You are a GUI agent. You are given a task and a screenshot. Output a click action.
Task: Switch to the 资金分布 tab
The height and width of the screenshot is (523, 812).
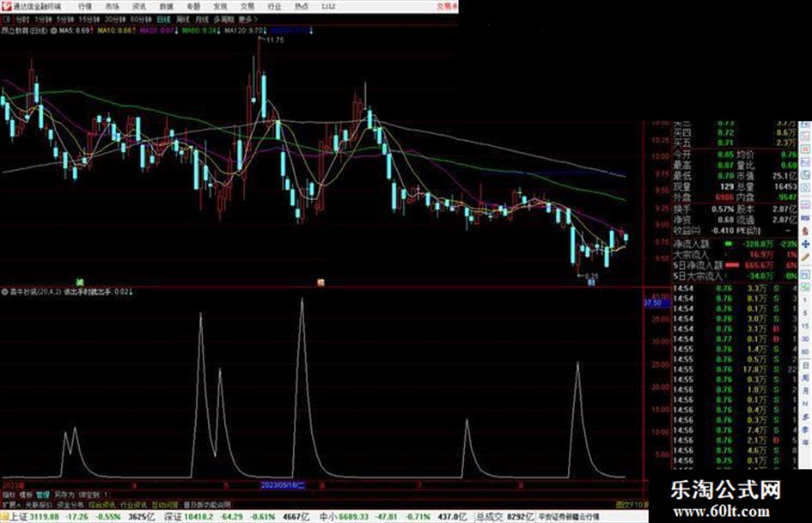pyautogui.click(x=70, y=504)
